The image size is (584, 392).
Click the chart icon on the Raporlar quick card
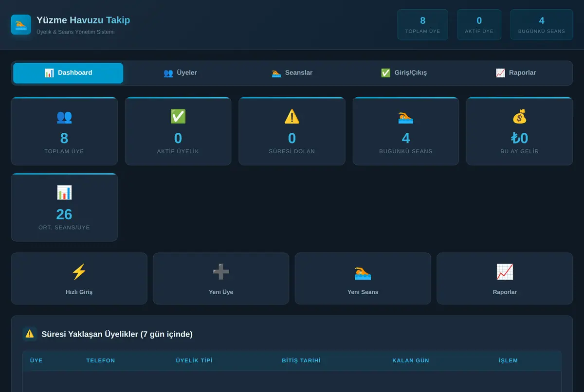[505, 272]
